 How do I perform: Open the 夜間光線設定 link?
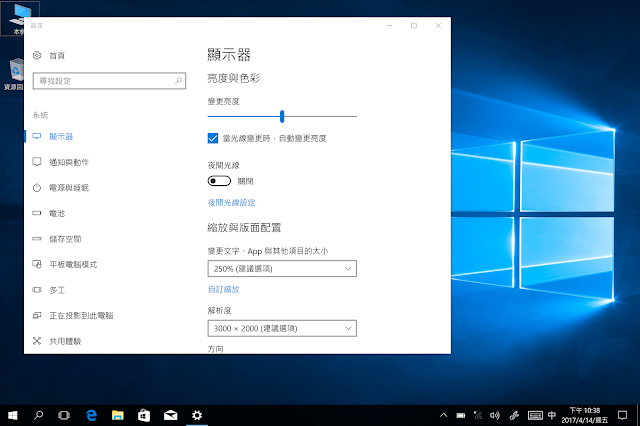click(x=231, y=202)
